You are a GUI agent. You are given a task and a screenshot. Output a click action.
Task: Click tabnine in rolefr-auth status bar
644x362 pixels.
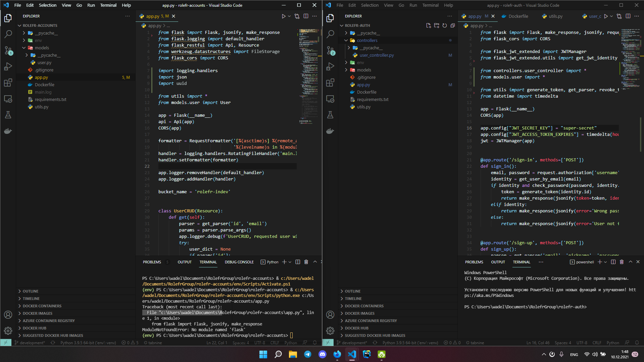(475, 343)
